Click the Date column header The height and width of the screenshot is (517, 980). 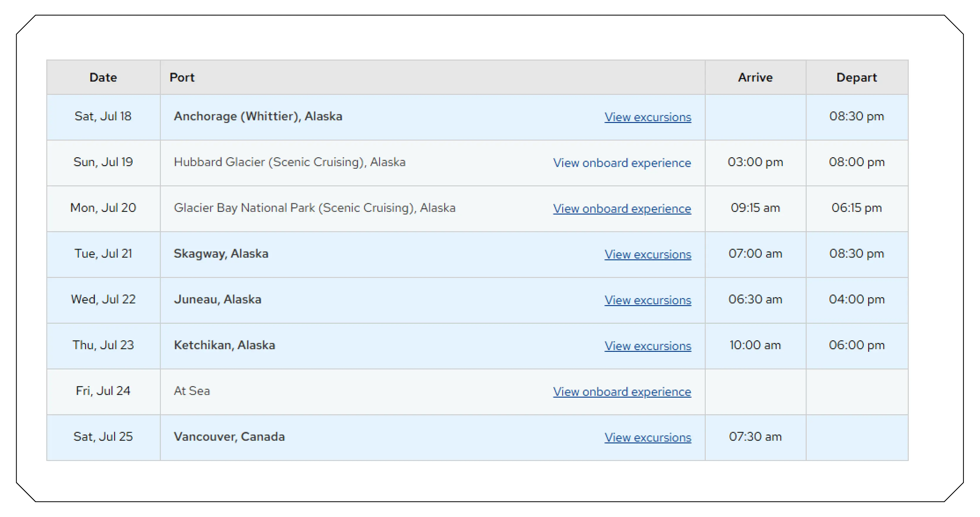tap(103, 77)
